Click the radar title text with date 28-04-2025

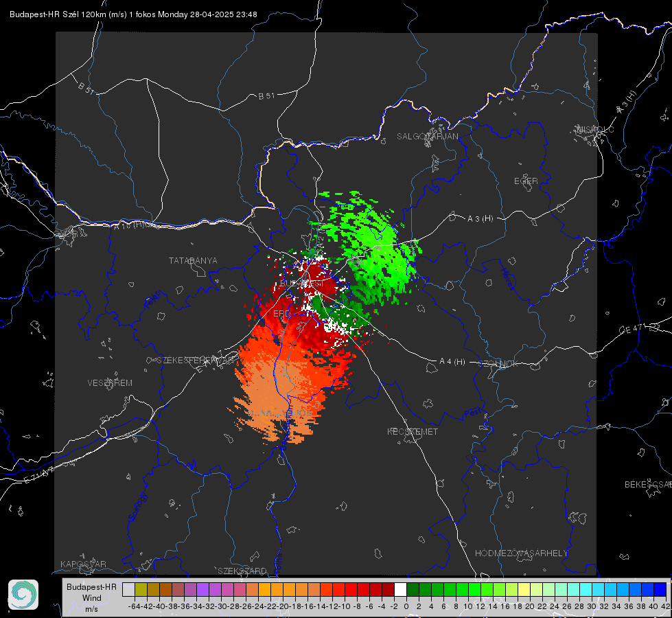point(133,14)
